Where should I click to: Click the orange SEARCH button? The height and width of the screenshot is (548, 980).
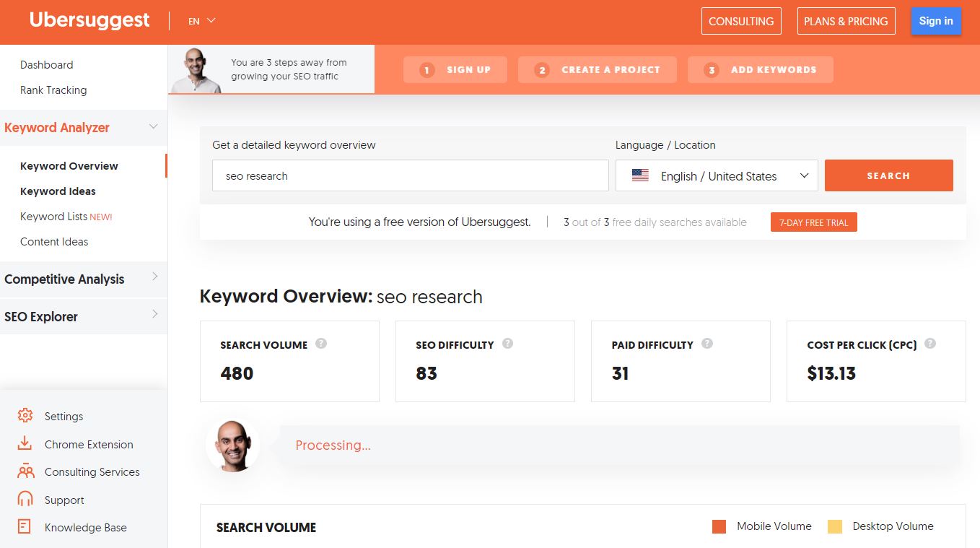tap(888, 175)
